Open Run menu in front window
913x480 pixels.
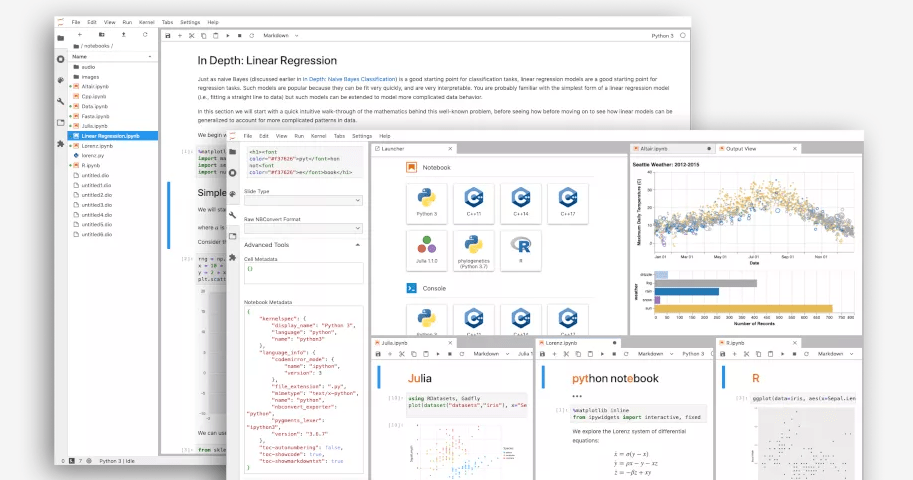[x=299, y=136]
